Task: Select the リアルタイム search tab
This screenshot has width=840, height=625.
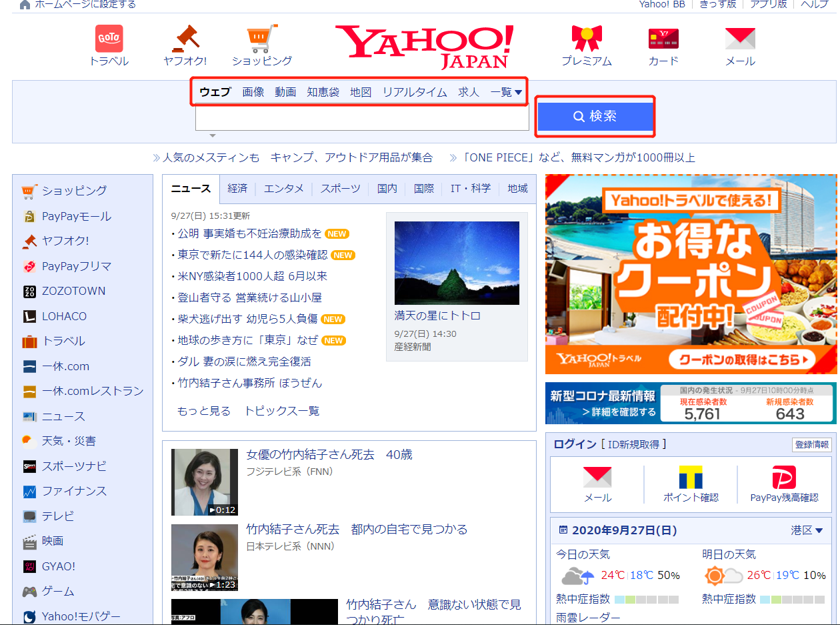Action: (x=415, y=92)
